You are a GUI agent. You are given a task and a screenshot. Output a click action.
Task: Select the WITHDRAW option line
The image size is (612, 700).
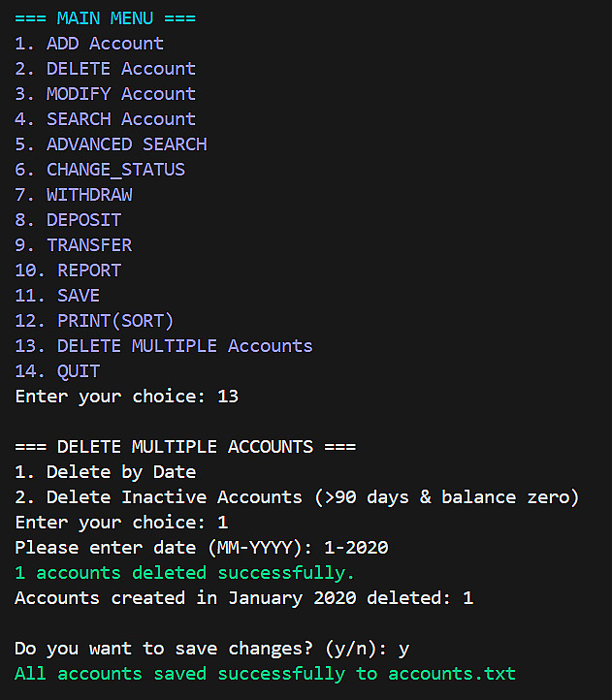[x=74, y=195]
